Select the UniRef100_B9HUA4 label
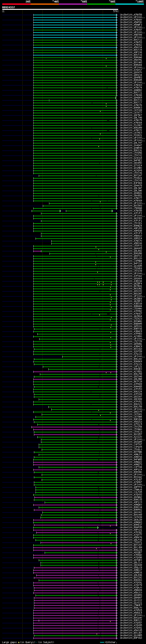This screenshot has height=644, width=146. pos(131,65)
